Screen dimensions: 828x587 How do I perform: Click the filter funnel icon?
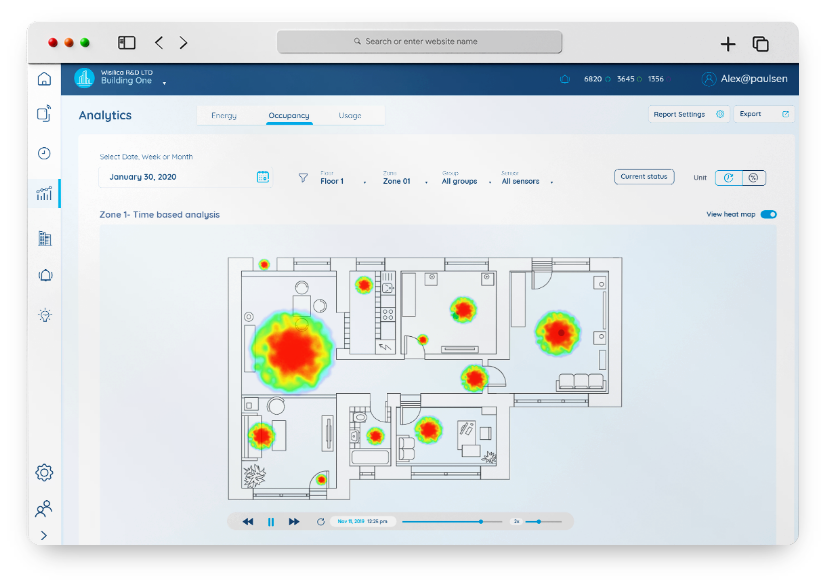click(303, 178)
